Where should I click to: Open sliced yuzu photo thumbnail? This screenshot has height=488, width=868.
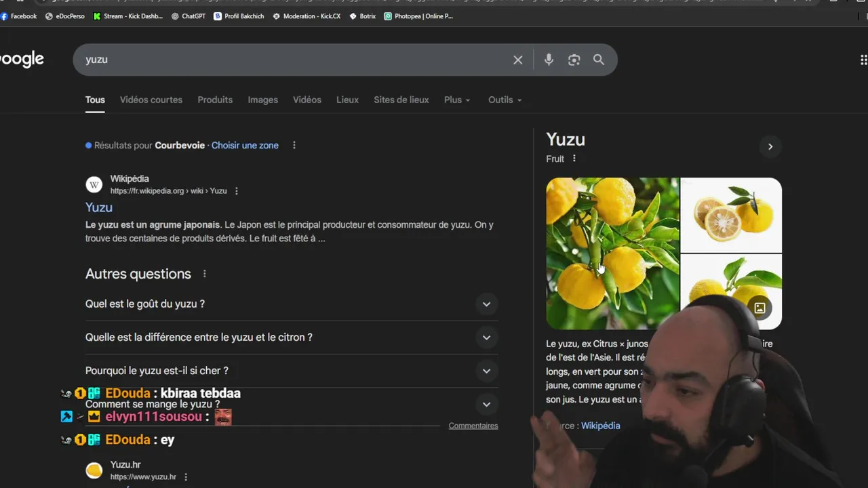[x=731, y=215]
